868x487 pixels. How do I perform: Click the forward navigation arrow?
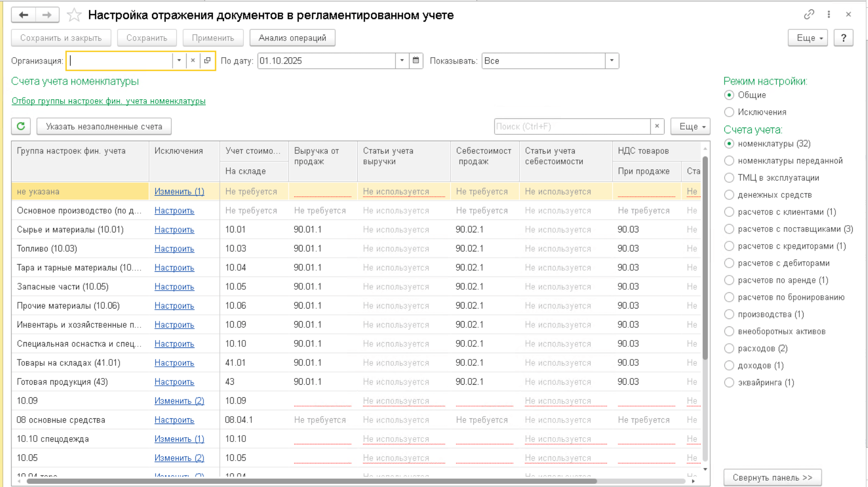pos(47,15)
